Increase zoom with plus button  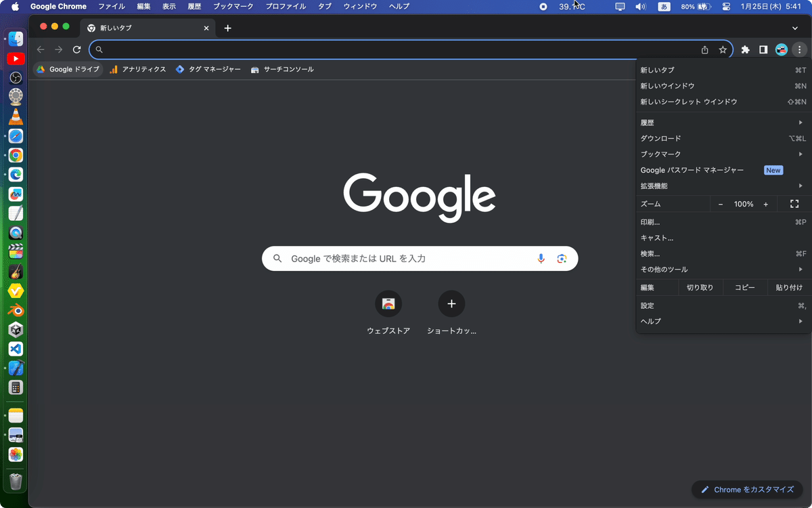pos(766,204)
